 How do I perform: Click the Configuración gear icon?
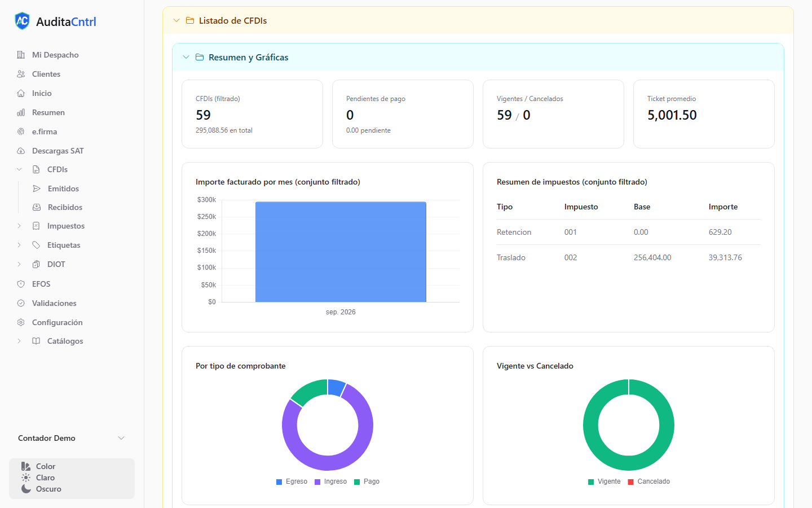(21, 322)
